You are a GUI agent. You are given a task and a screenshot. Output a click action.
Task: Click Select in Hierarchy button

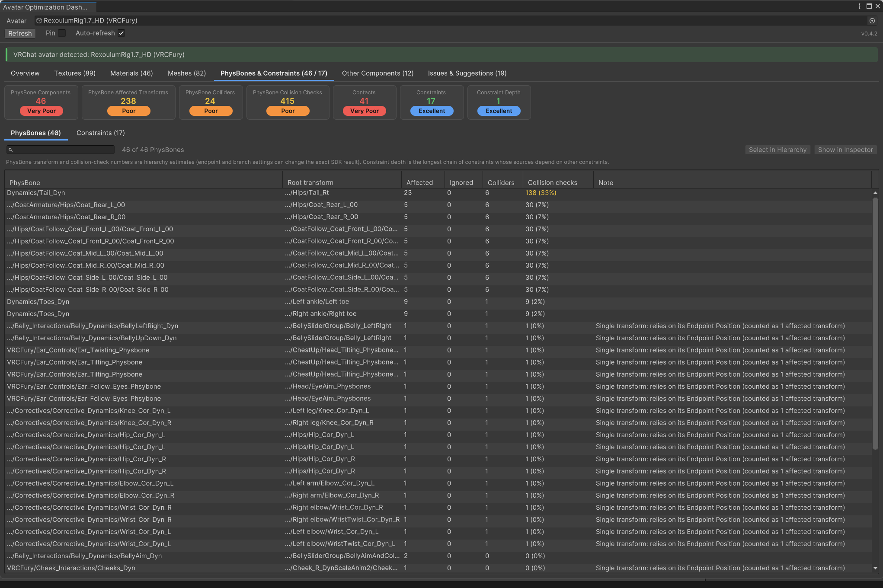pos(777,150)
